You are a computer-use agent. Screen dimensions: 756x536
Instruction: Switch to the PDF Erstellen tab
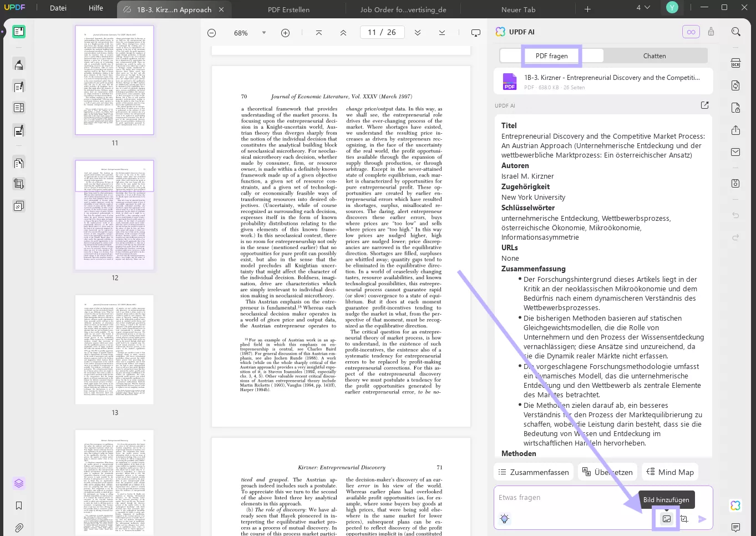point(288,9)
